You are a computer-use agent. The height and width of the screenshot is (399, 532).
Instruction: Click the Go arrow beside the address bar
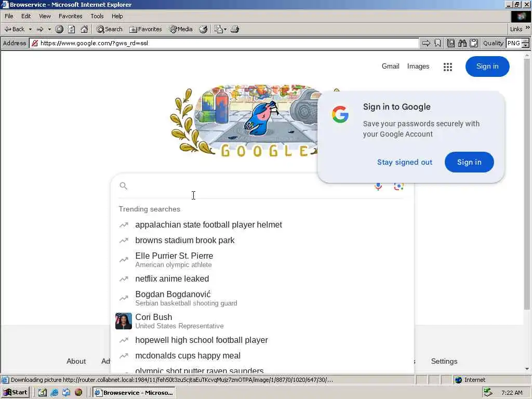tap(426, 43)
